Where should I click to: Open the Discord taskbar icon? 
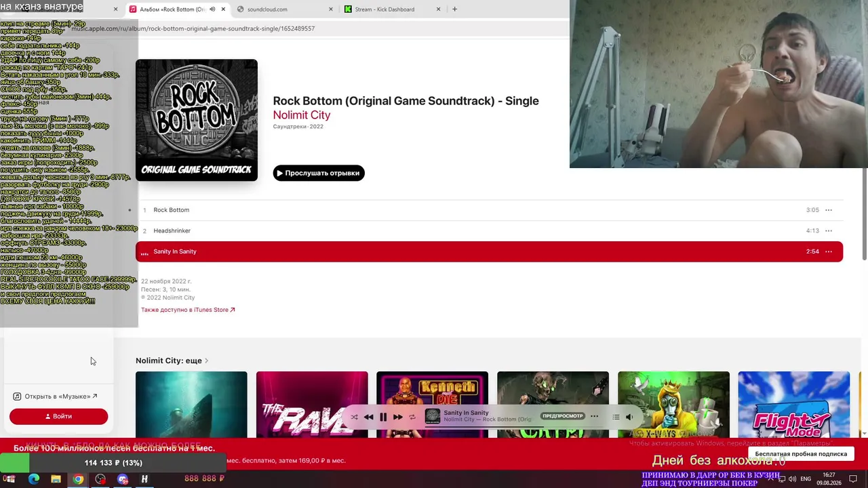[123, 479]
